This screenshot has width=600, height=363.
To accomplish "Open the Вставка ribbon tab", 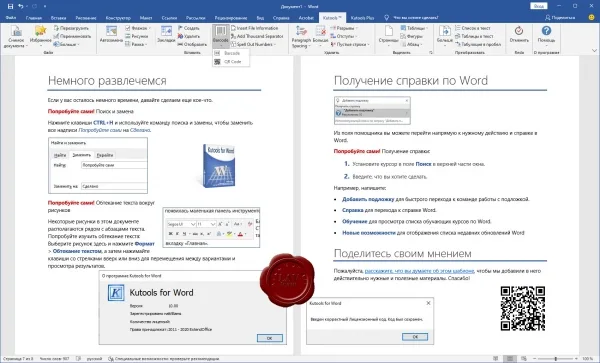I will (58, 18).
